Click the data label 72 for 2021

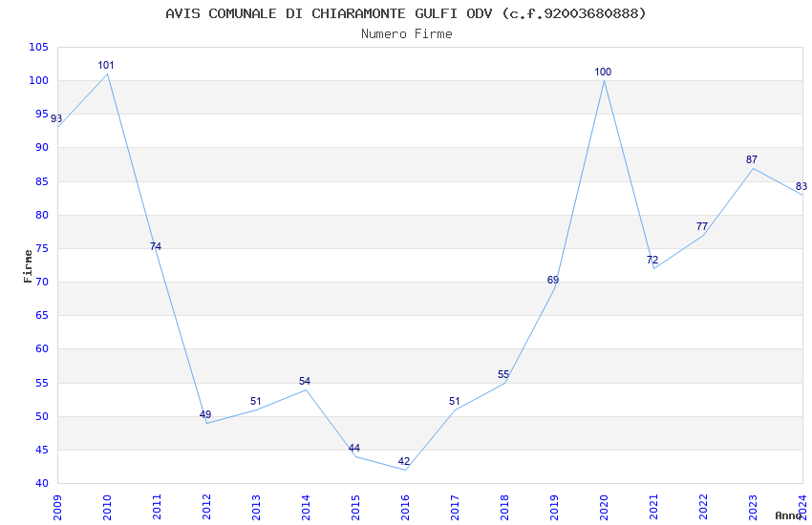[652, 261]
